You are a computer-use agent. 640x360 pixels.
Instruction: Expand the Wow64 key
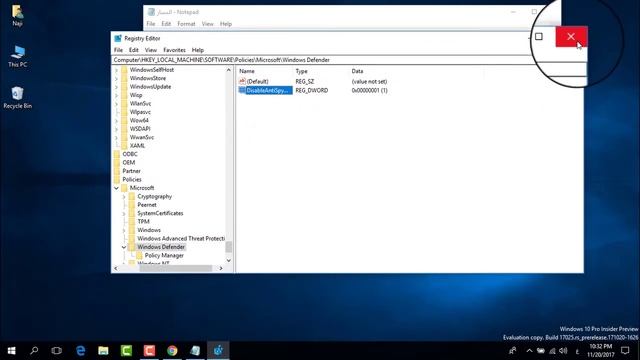[116, 120]
